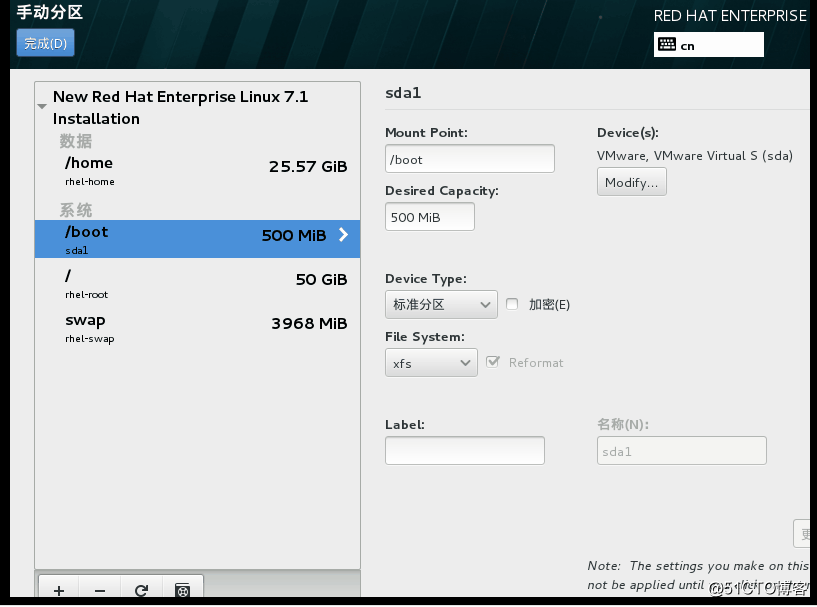Click the 50 GiB size of root partition
The width and height of the screenshot is (817, 607).
tap(321, 280)
